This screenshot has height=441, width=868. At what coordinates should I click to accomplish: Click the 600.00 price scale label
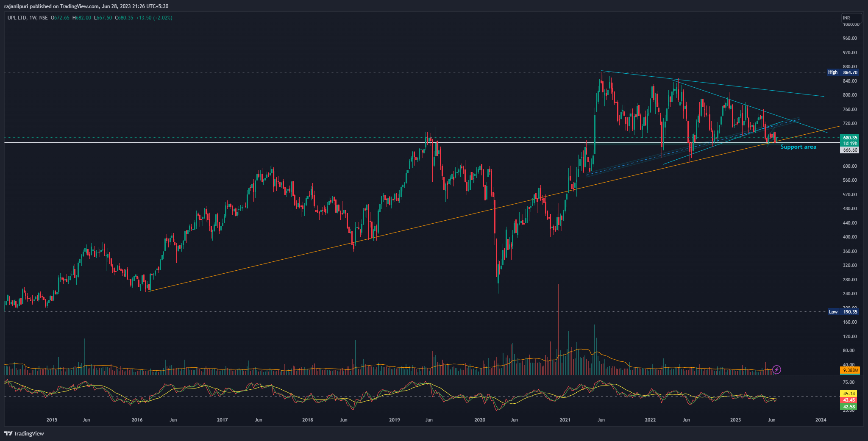coord(850,166)
